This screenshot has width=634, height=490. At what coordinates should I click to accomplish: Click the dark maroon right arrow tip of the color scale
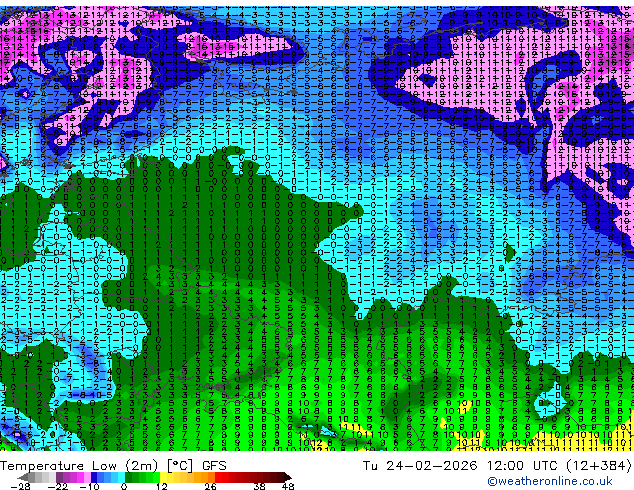coord(288,477)
